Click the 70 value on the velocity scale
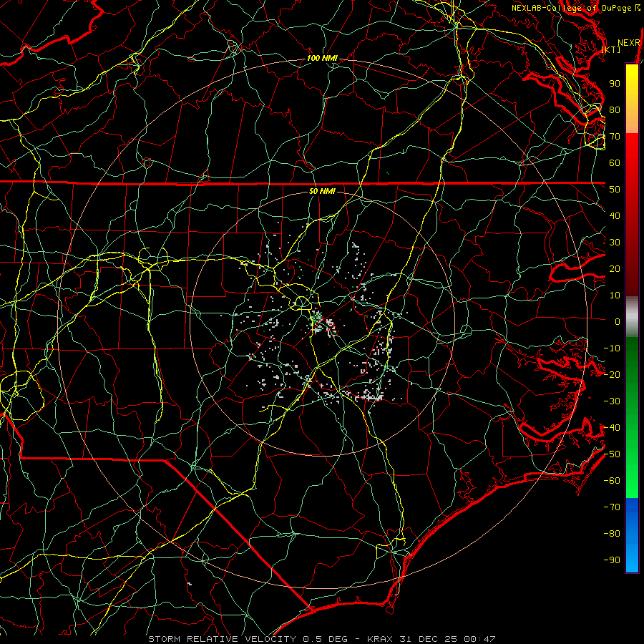This screenshot has width=644, height=644. (x=615, y=137)
